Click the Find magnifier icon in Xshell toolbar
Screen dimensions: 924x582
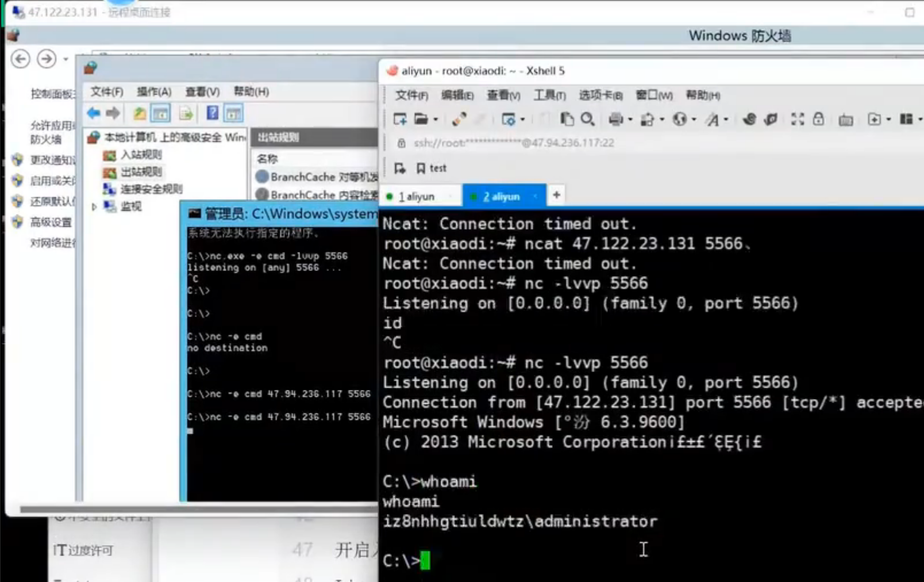tap(587, 119)
